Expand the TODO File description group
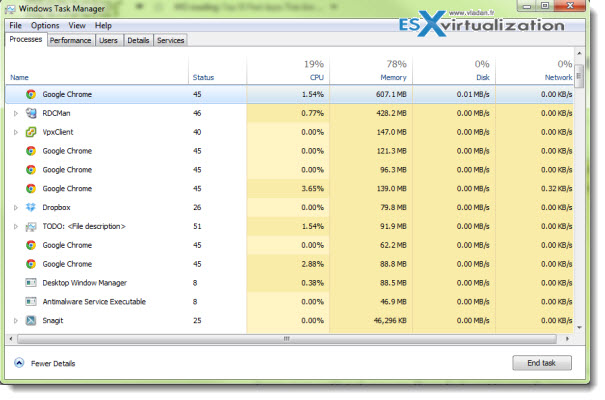 [16, 226]
